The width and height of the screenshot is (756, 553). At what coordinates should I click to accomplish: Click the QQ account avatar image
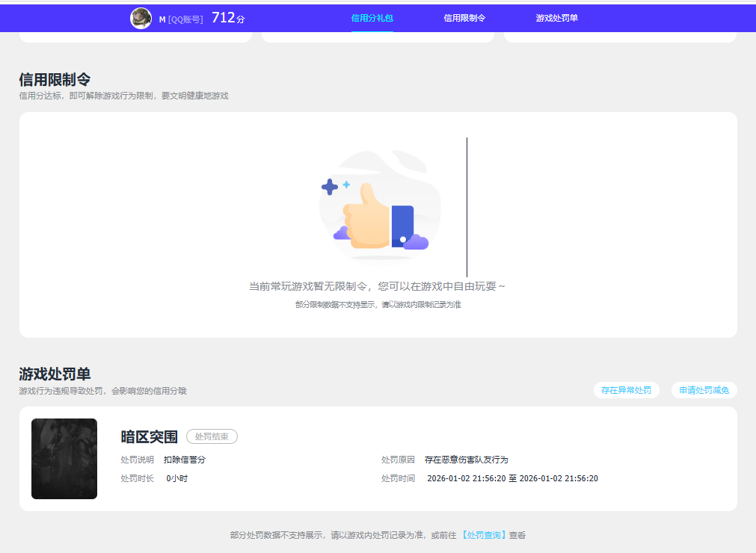pyautogui.click(x=140, y=18)
